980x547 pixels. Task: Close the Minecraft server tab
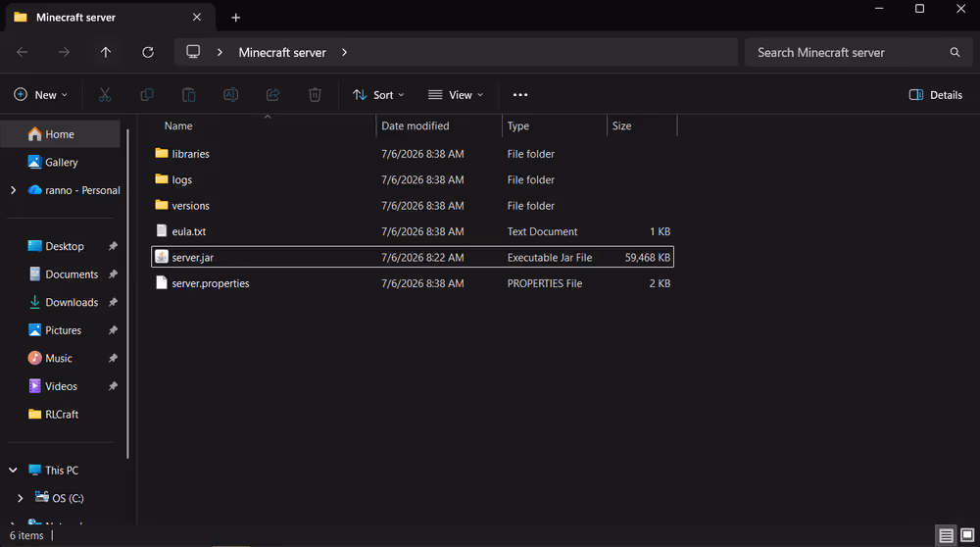coord(197,17)
